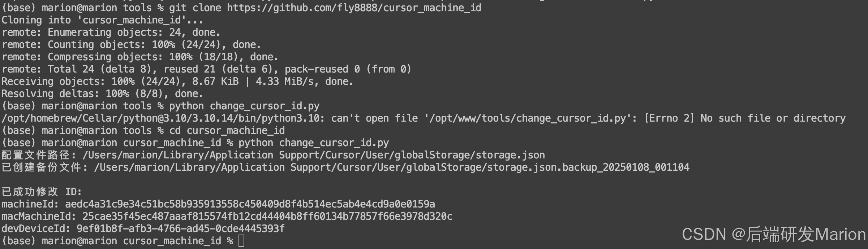Click the terminal cursor block at the prompt

pyautogui.click(x=241, y=241)
